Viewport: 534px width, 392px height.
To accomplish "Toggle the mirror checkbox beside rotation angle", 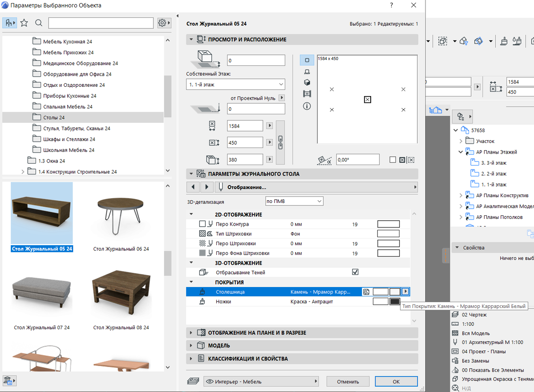I will [392, 160].
